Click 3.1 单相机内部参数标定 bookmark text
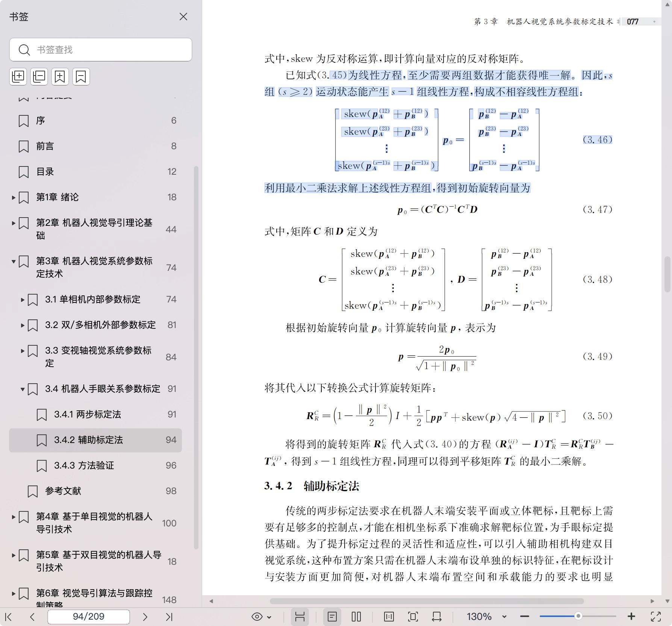The image size is (672, 626). coord(93,299)
